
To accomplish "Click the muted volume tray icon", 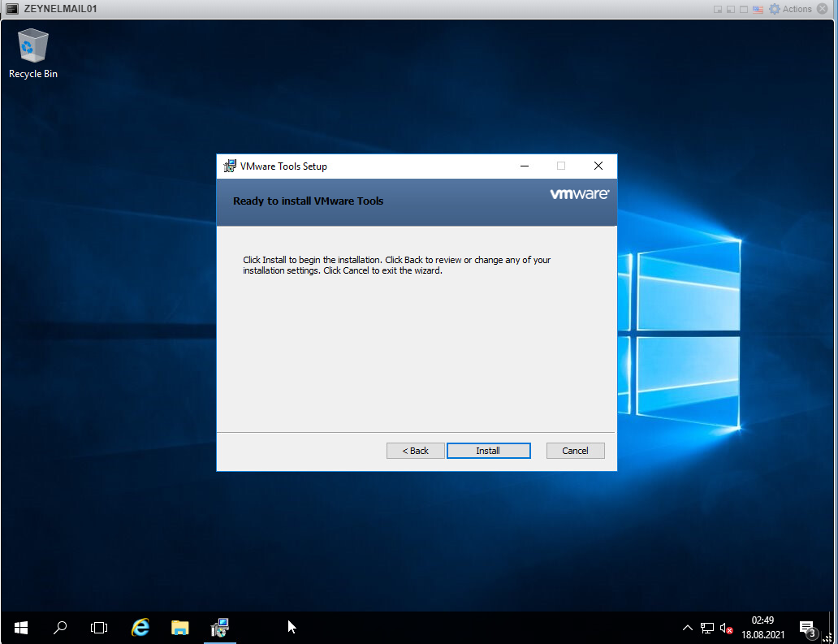I will [726, 628].
